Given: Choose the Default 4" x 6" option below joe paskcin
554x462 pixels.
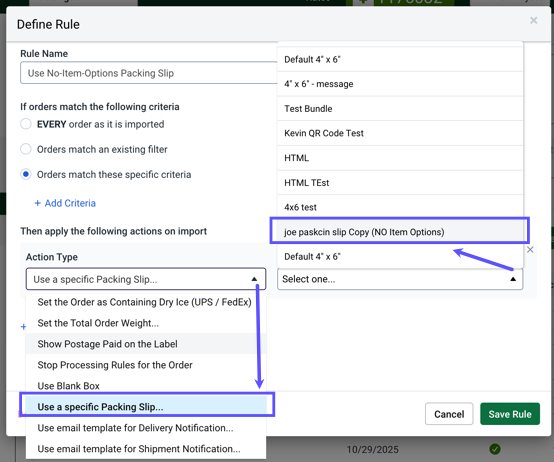Looking at the screenshot, I should pyautogui.click(x=400, y=256).
